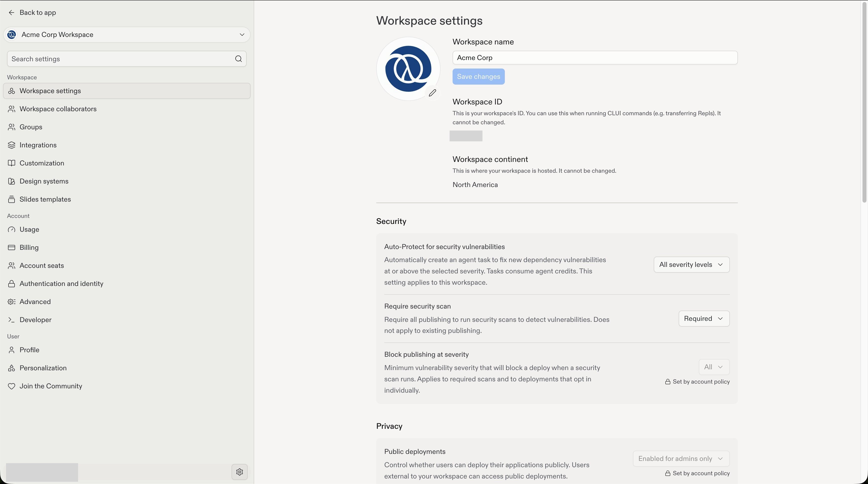Screen dimensions: 868x484
Task: Open Advanced settings page
Action: coord(127,302)
